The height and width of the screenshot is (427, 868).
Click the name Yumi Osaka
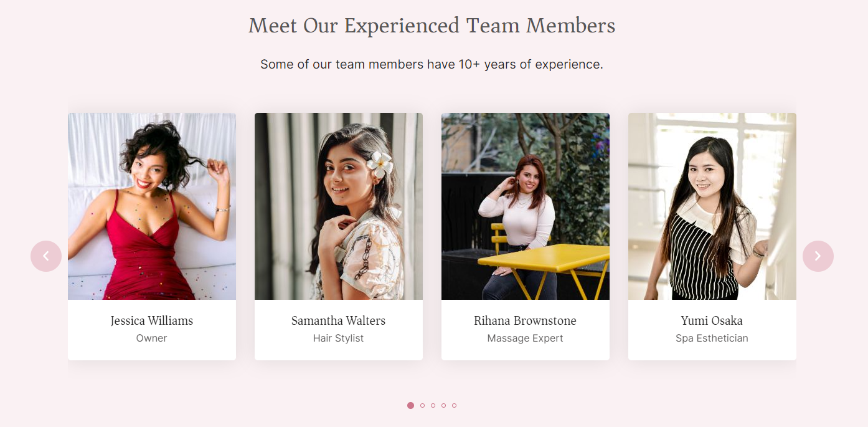712,320
